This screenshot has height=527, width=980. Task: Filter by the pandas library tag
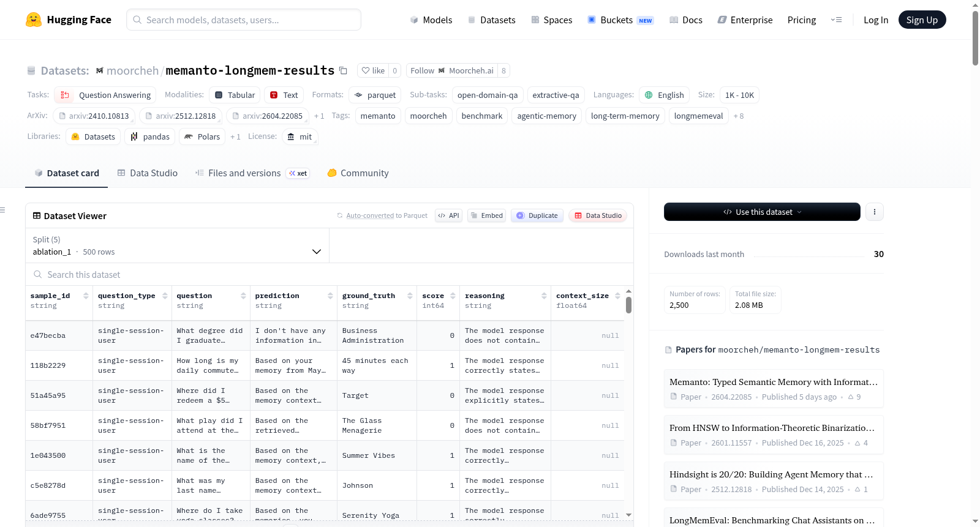click(x=150, y=136)
